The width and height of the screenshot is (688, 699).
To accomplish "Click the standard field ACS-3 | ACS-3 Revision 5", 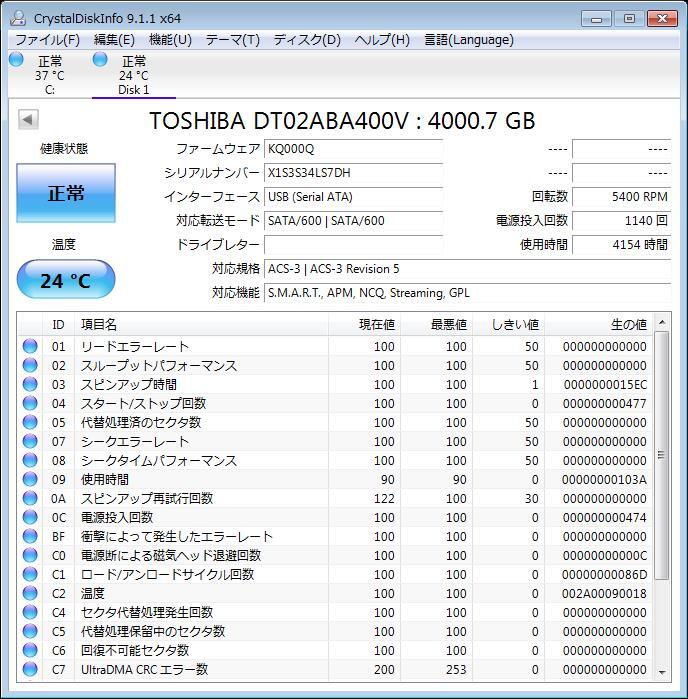I will 467,269.
